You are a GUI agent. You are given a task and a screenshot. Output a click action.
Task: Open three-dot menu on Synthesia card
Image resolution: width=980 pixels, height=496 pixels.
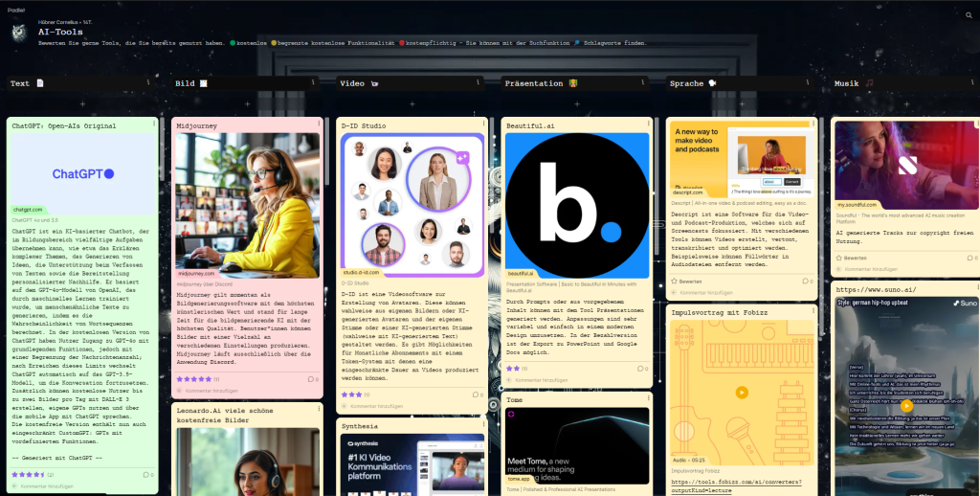(x=483, y=425)
